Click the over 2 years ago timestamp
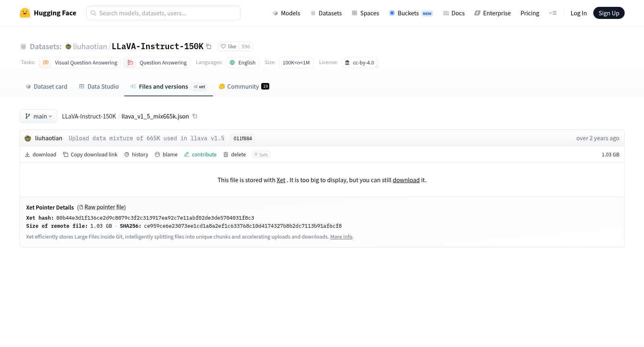Image resolution: width=644 pixels, height=347 pixels. tap(598, 138)
